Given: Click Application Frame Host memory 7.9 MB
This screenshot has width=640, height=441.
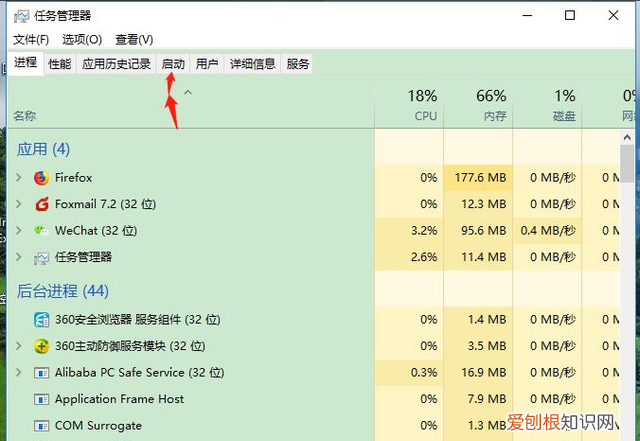Looking at the screenshot, I should [x=487, y=399].
